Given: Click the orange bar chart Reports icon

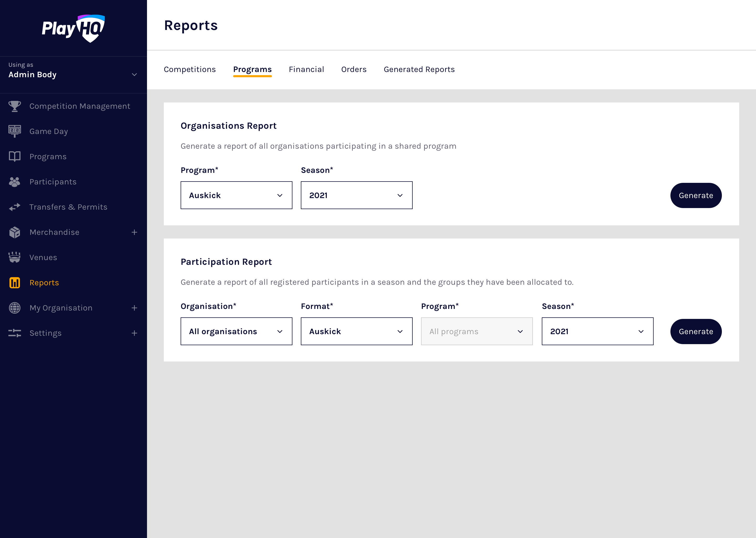Looking at the screenshot, I should pos(14,283).
